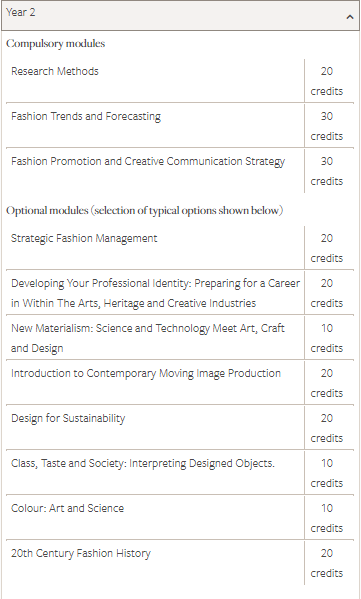The image size is (361, 599).
Task: Click New Materialism module row
Action: click(x=155, y=338)
